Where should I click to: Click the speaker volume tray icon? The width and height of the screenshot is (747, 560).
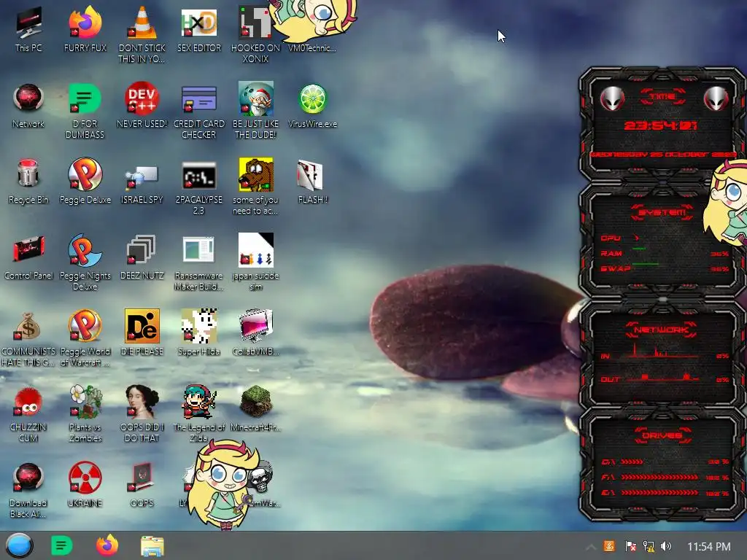[666, 546]
